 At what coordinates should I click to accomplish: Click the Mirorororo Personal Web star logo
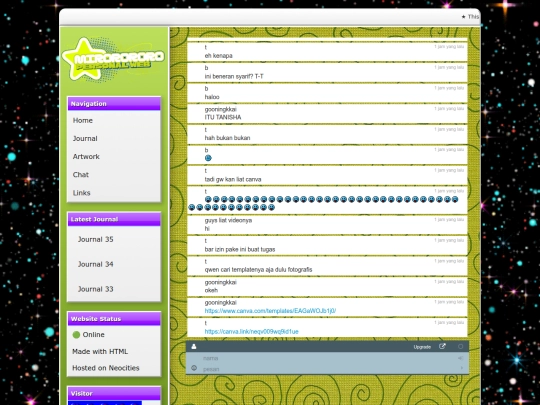click(113, 59)
